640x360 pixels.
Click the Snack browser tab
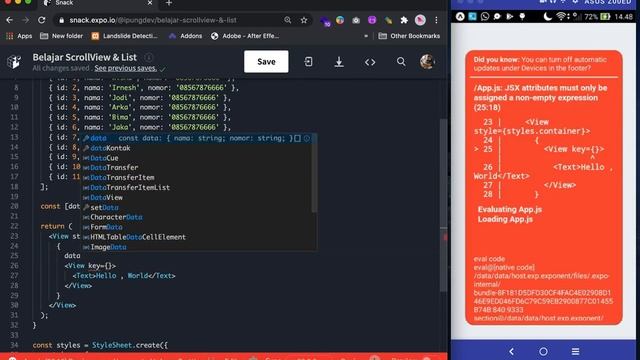(x=98, y=3)
